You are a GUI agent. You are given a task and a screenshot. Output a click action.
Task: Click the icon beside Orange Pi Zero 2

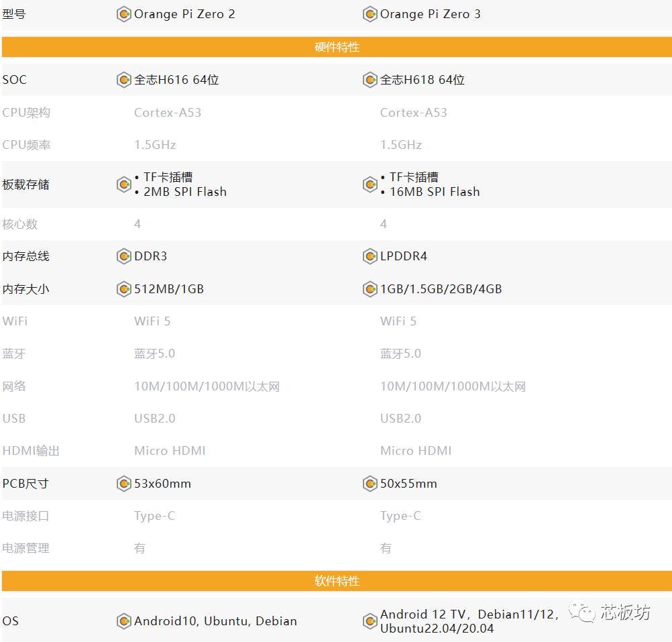point(124,14)
